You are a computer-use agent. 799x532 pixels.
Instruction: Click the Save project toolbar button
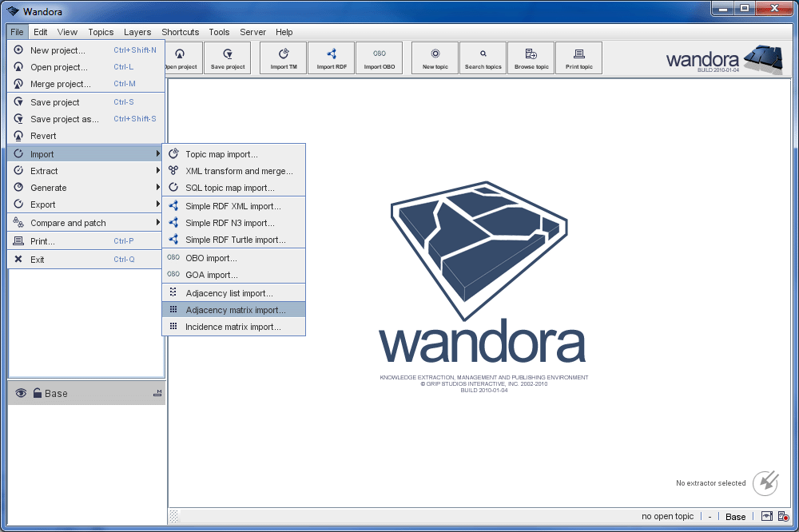[x=228, y=58]
